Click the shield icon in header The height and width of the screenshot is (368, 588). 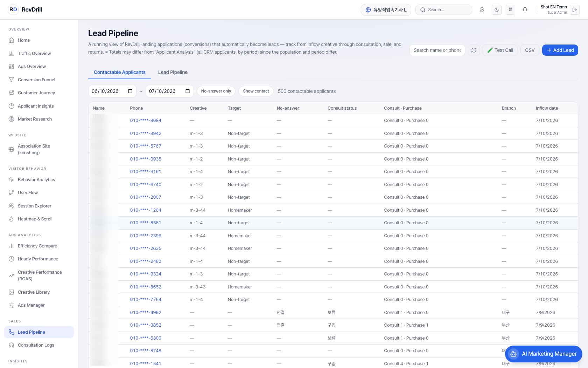click(x=482, y=10)
